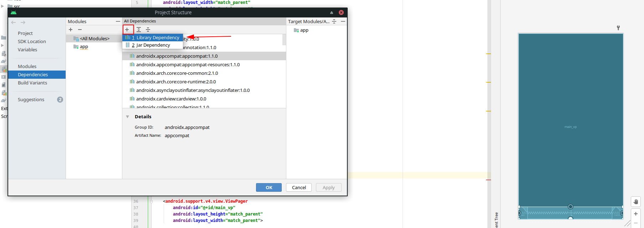Image resolution: width=644 pixels, height=228 pixels.
Task: Hide the Target Modules panel
Action: tap(343, 21)
